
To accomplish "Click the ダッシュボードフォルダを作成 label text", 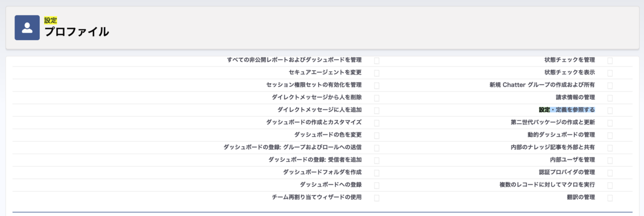I will [x=323, y=172].
